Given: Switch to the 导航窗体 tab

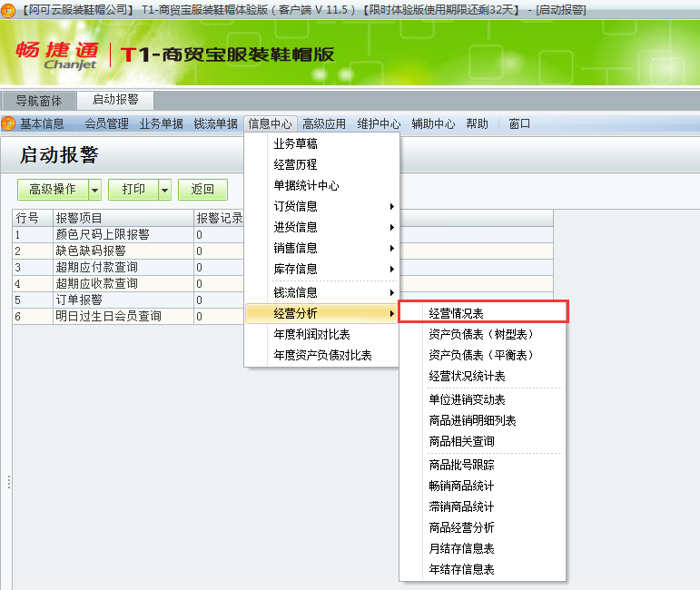Looking at the screenshot, I should click(39, 101).
